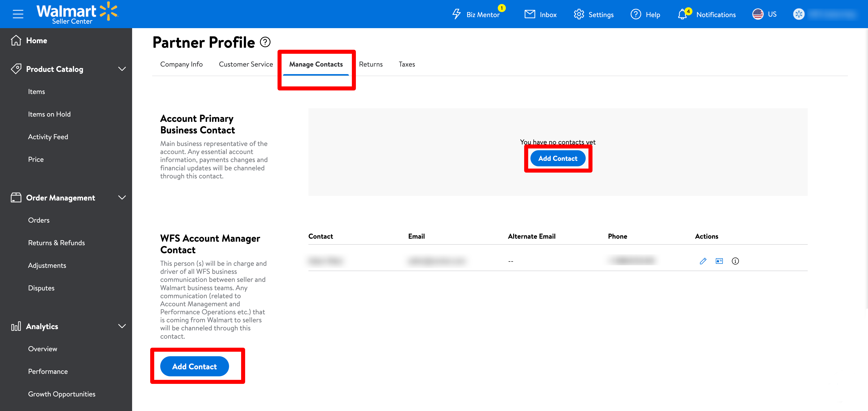Open the Help question mark icon
Viewport: 868px width, 411px height.
(636, 14)
